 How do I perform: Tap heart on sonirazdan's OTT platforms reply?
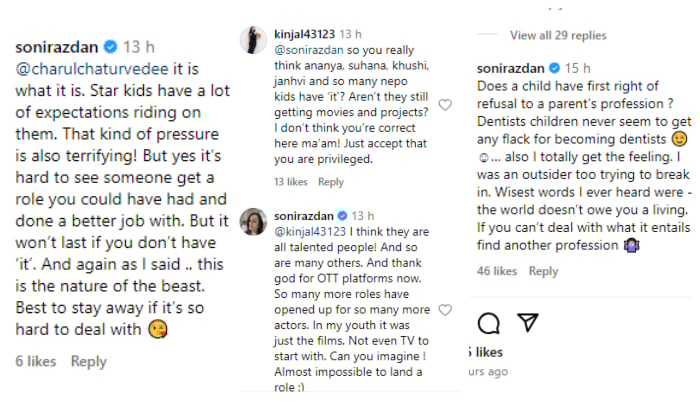coord(446,310)
